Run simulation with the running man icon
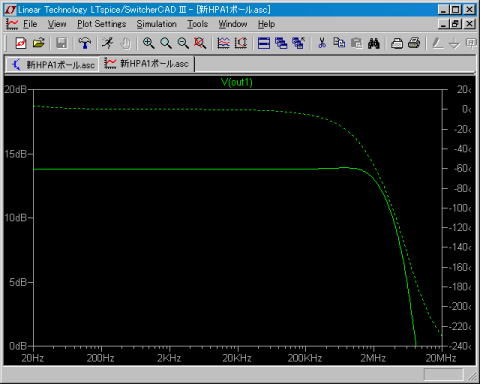Screen dimensions: 480x384 tap(108, 43)
